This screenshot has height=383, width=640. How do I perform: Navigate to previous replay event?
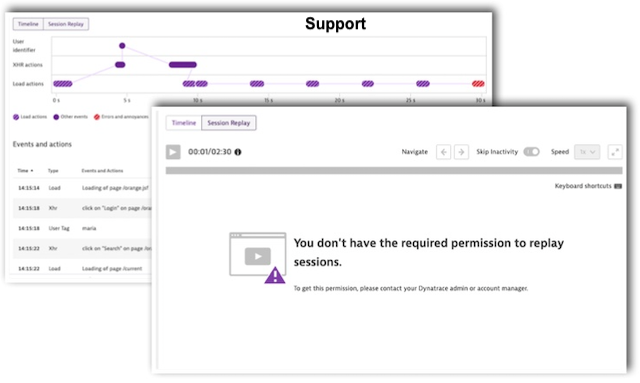pos(444,152)
